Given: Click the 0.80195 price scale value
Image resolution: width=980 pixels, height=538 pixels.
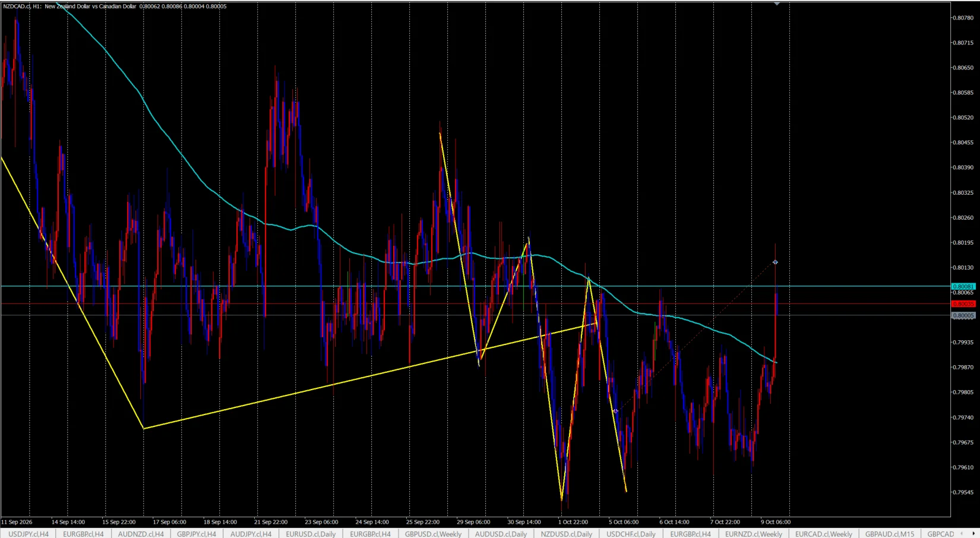Looking at the screenshot, I should click(x=963, y=243).
